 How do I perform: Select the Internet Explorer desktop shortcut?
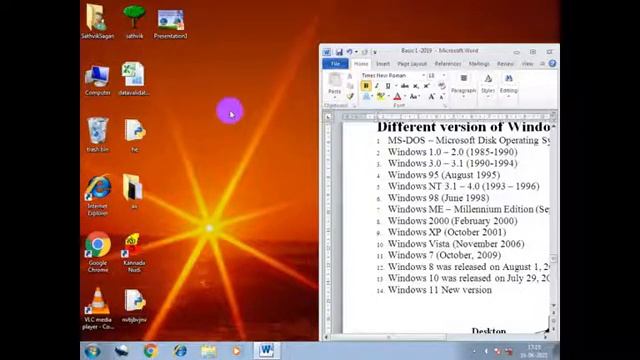click(98, 196)
